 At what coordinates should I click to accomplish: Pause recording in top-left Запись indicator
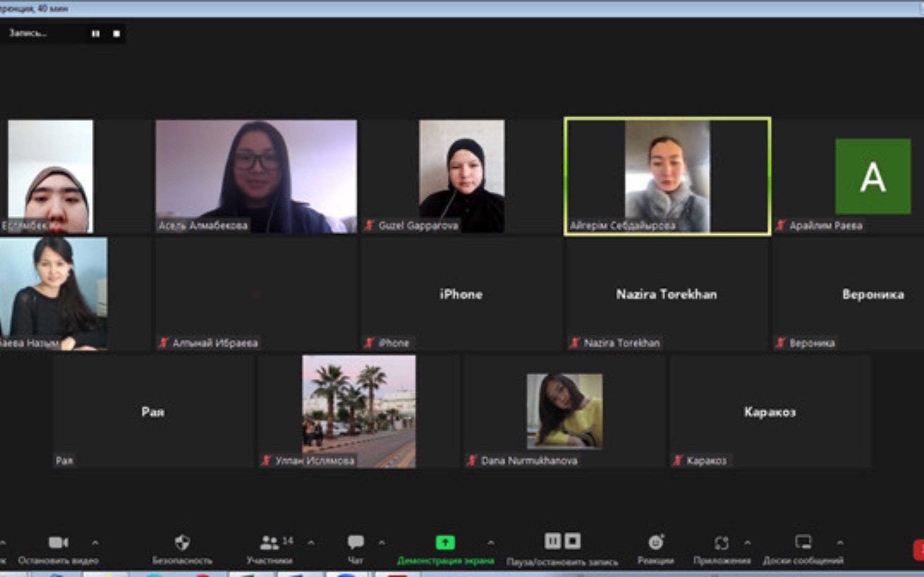click(x=95, y=34)
